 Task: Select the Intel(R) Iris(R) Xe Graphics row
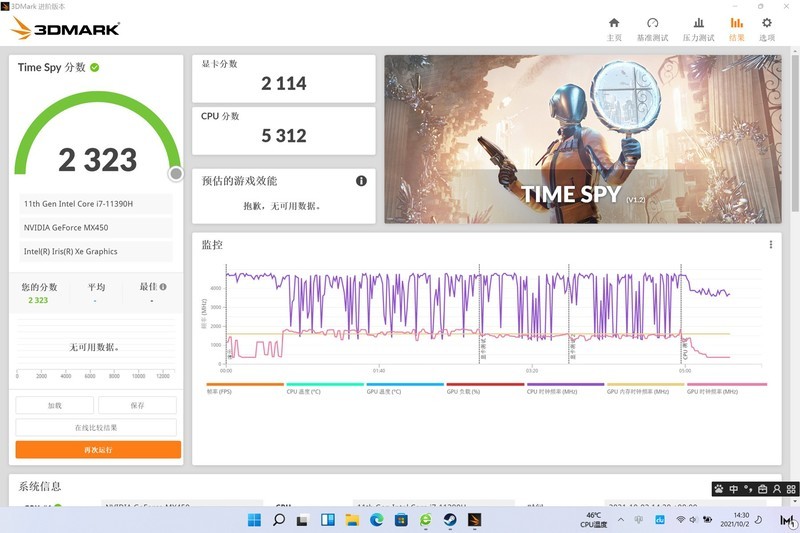pos(96,251)
